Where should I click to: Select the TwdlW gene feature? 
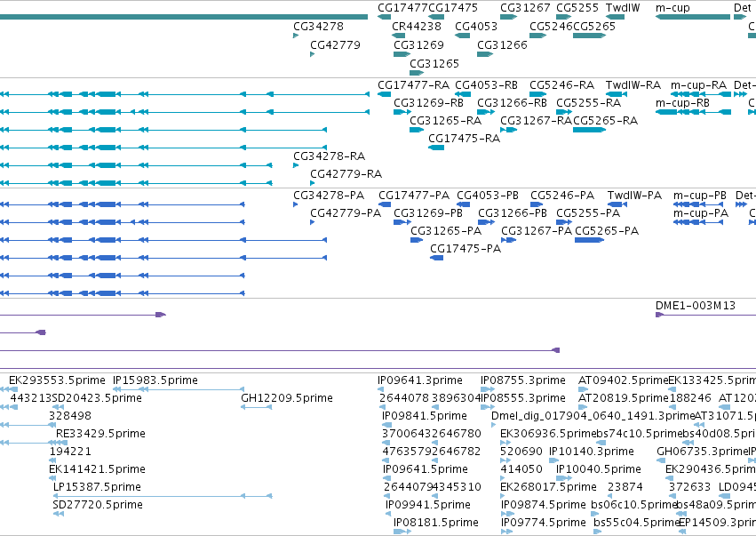tap(616, 17)
